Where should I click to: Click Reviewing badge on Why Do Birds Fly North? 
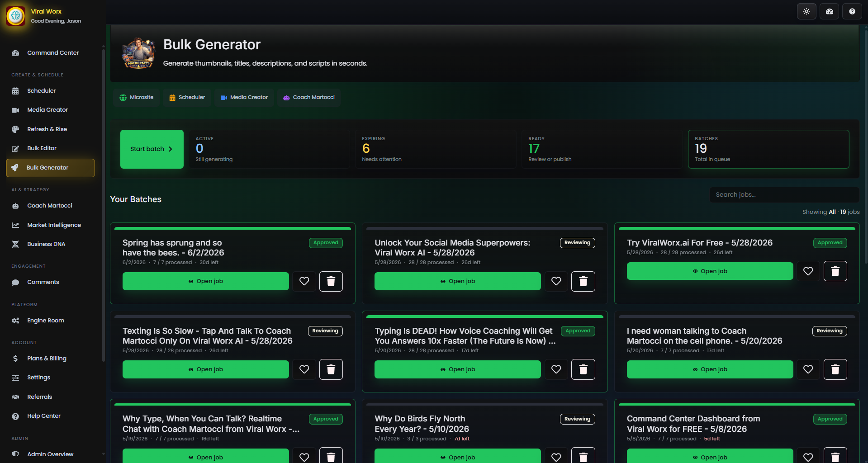[x=578, y=419]
